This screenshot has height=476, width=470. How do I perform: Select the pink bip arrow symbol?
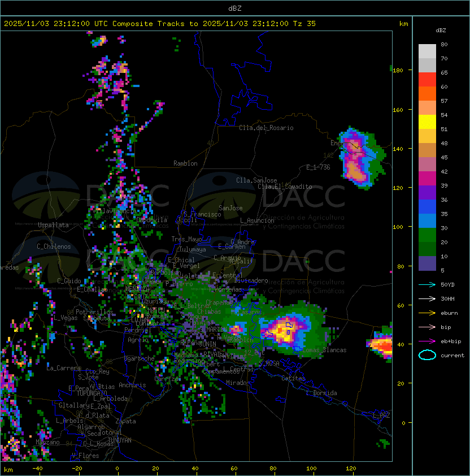point(427,327)
